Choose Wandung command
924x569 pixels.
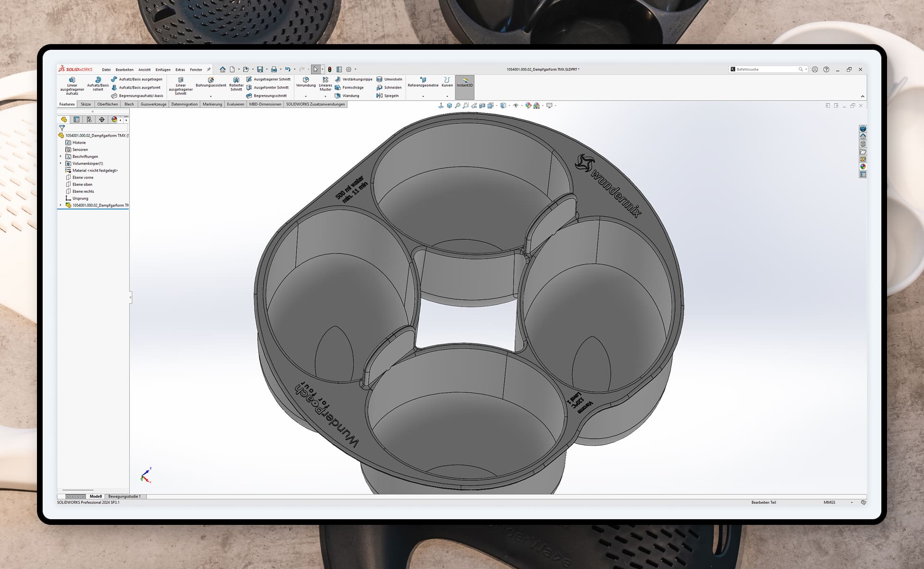[347, 95]
